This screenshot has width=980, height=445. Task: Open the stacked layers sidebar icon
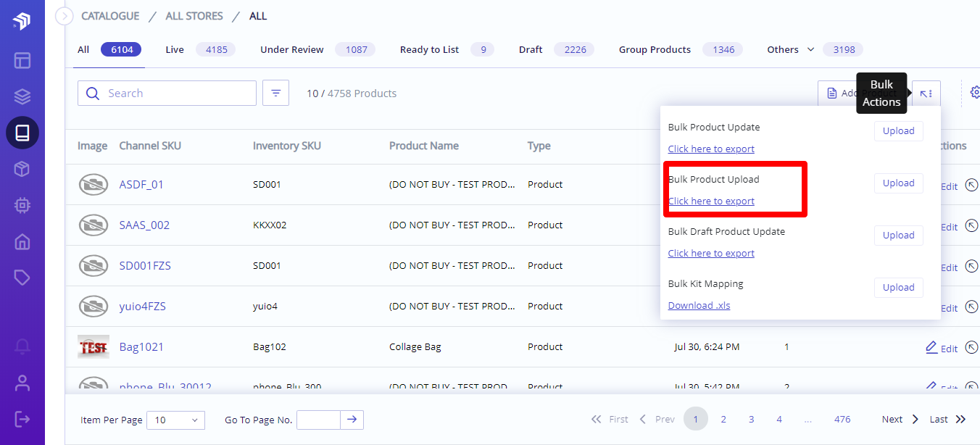(x=22, y=96)
